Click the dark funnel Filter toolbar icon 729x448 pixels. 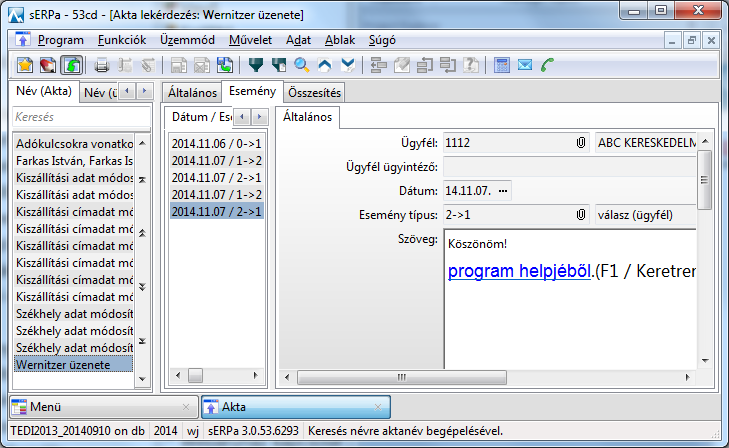(256, 65)
